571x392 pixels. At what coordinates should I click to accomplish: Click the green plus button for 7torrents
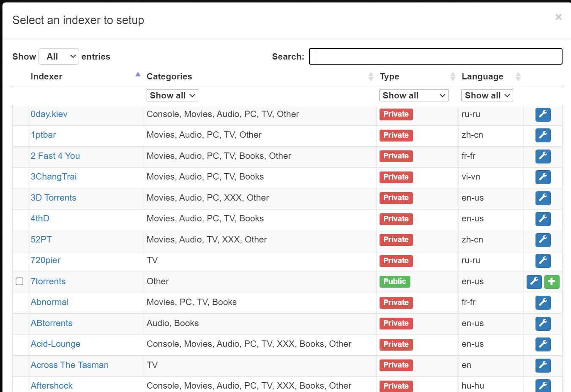552,282
